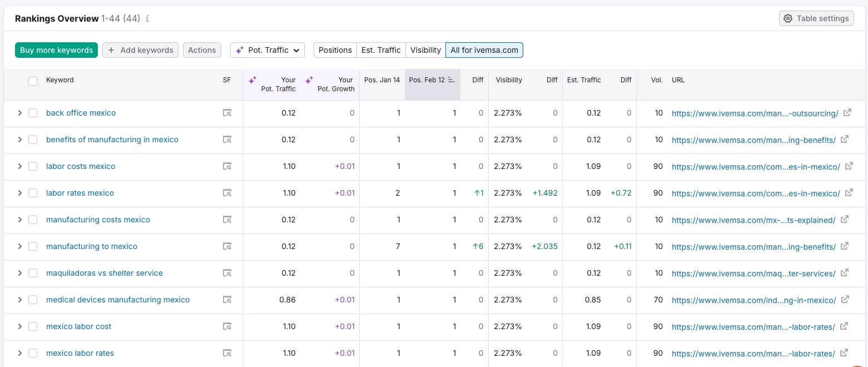This screenshot has width=868, height=367.
Task: Open the Pot. Traffic dropdown
Action: coord(267,50)
